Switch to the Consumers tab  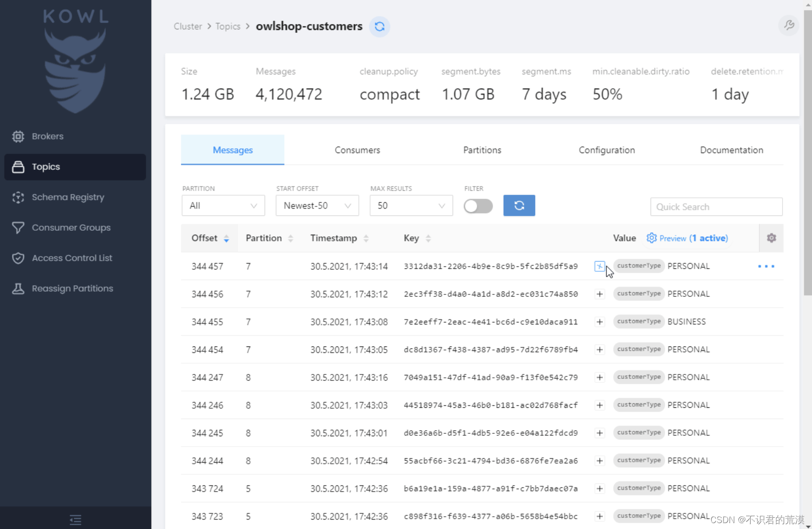[357, 150]
